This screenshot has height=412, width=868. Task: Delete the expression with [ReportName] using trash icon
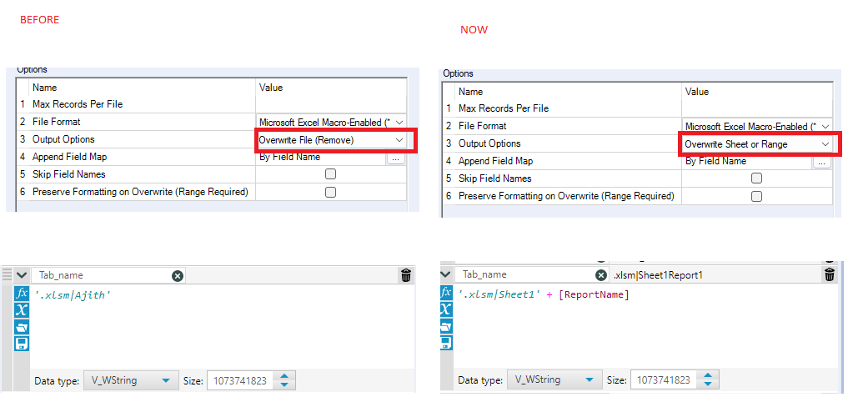830,274
